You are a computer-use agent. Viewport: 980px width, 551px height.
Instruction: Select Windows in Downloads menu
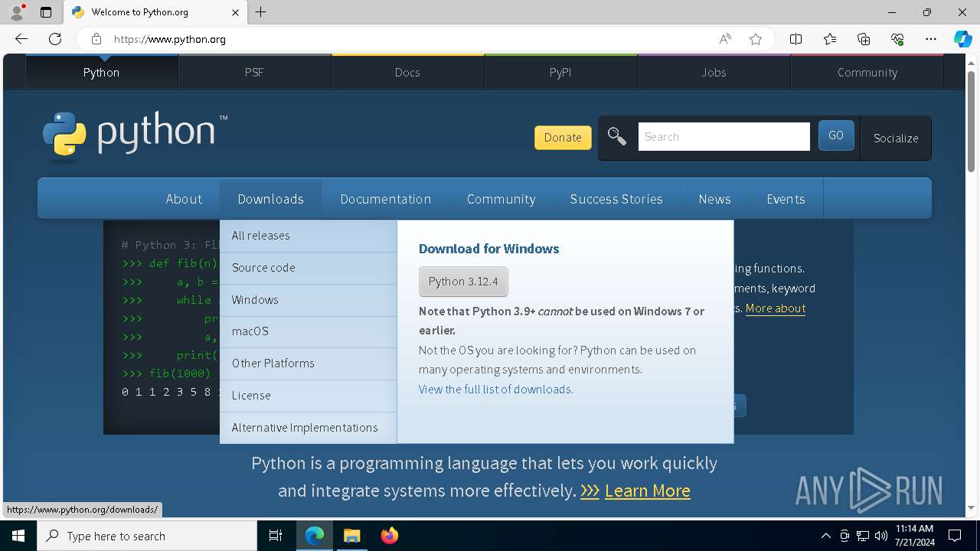[x=308, y=300]
